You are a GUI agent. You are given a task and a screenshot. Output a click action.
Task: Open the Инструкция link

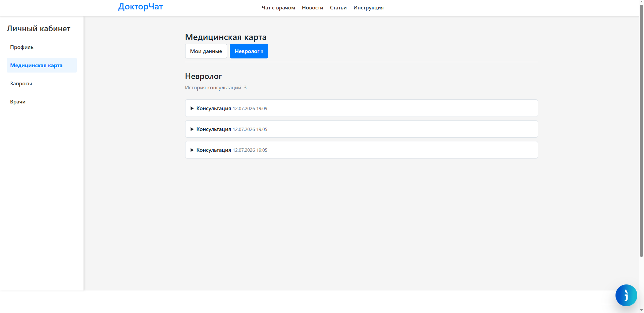click(x=368, y=7)
